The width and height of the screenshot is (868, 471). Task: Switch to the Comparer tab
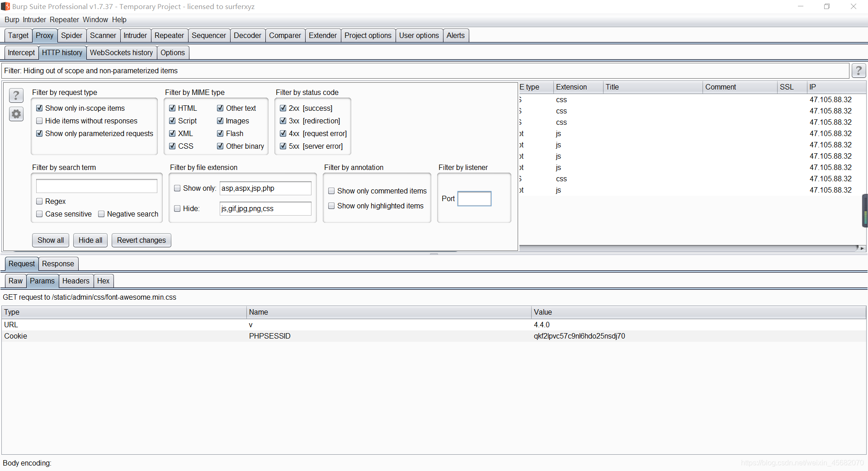point(285,35)
